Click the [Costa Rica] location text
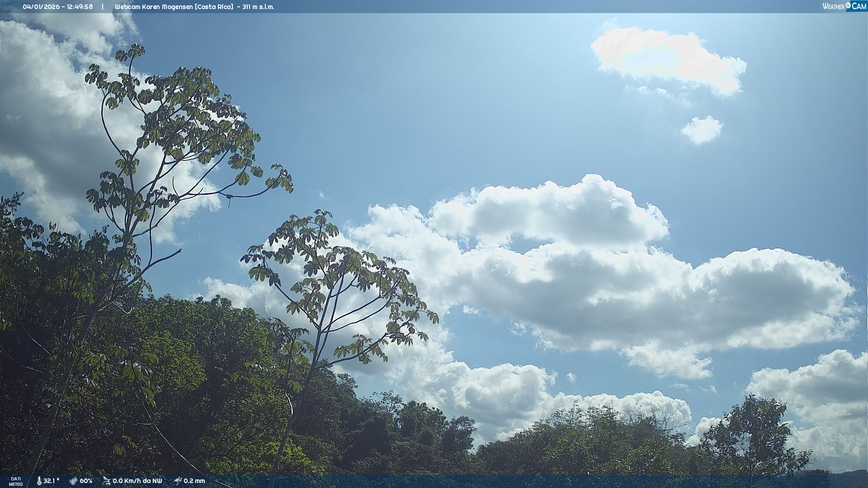Viewport: 868px width, 488px height. pos(214,7)
